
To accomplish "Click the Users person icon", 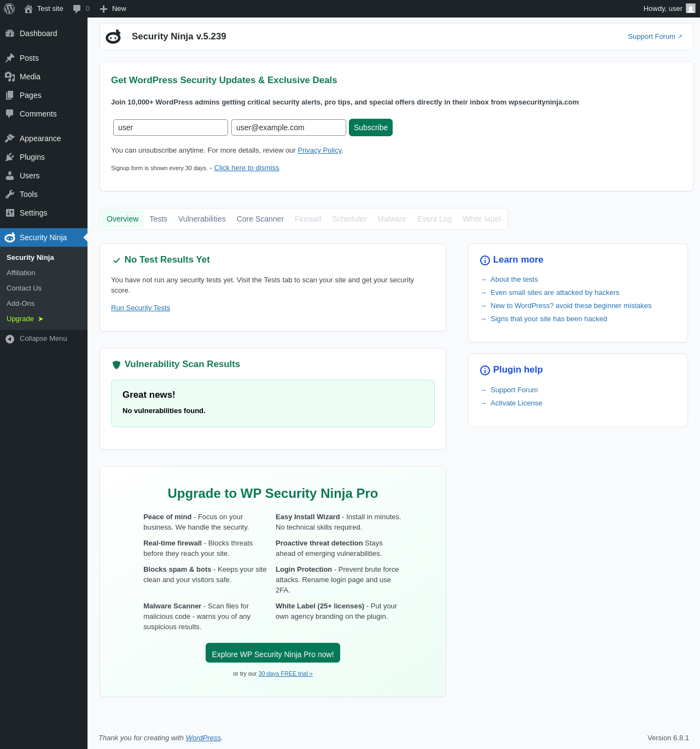I will 10,176.
